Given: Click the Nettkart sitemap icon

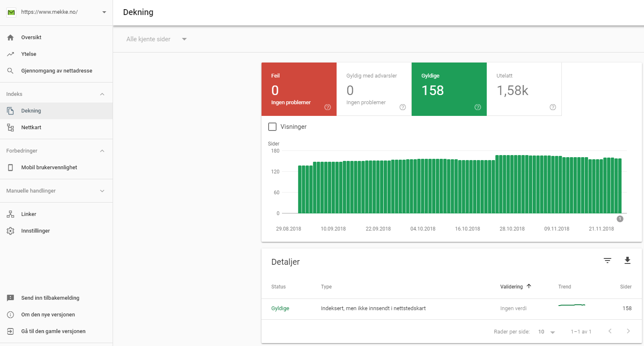Looking at the screenshot, I should [x=10, y=128].
